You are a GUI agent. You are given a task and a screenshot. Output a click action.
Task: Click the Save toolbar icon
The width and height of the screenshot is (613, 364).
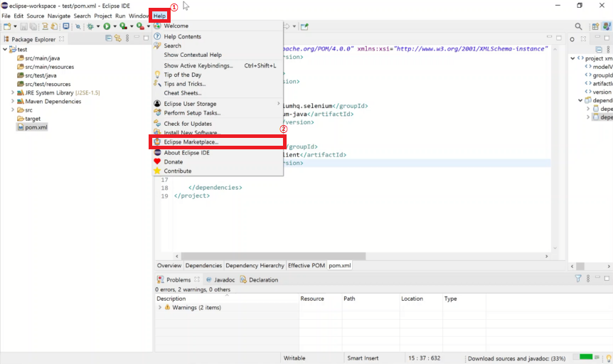tap(24, 26)
